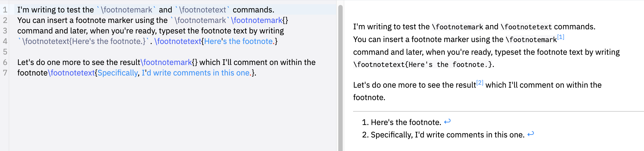Click the return arrow after footnote 1
The height and width of the screenshot is (151, 644).
(447, 121)
